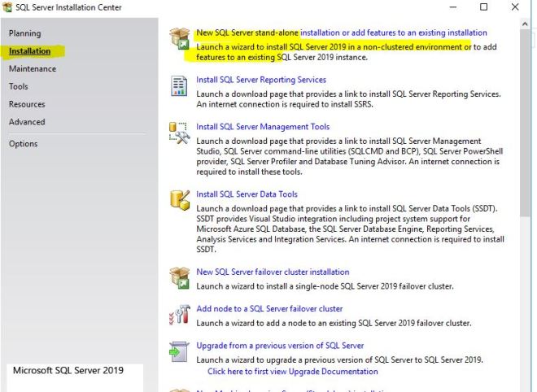Image resolution: width=537 pixels, height=392 pixels.
Task: Click the vertical scrollbar down arrow
Action: (526, 385)
